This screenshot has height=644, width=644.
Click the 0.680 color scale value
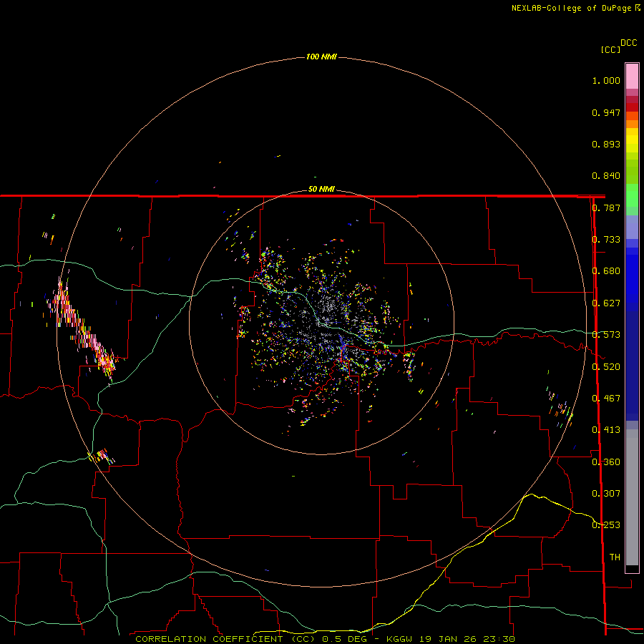click(606, 271)
